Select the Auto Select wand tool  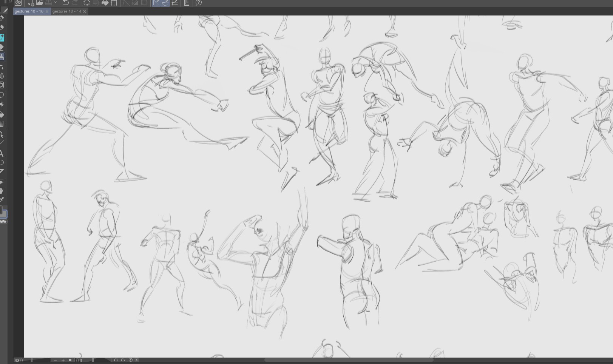coord(2,104)
